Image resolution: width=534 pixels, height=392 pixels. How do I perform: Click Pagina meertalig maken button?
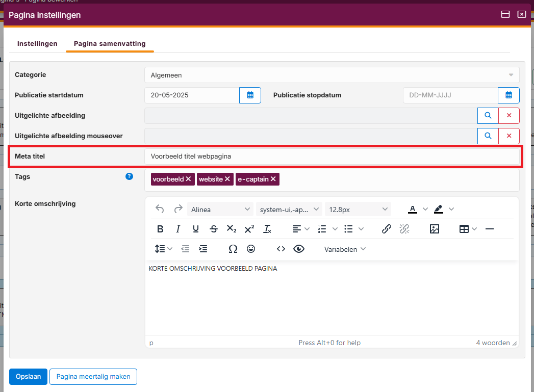coord(93,377)
